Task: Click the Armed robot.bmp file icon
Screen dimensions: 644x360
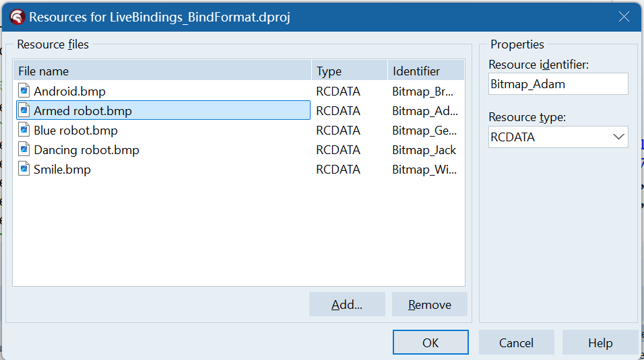Action: 24,110
